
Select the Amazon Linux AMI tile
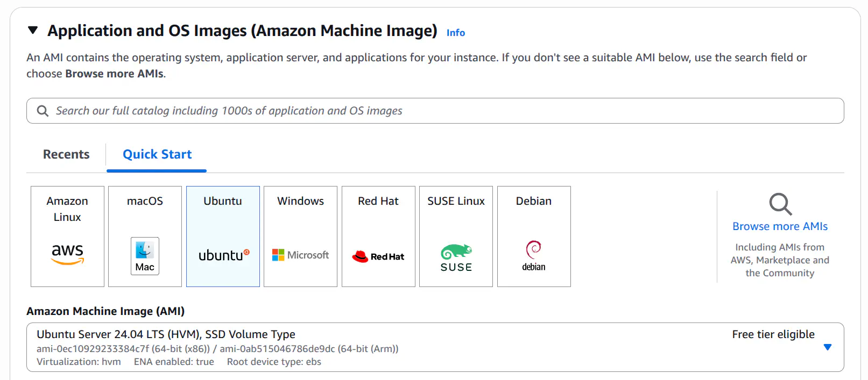coord(67,236)
